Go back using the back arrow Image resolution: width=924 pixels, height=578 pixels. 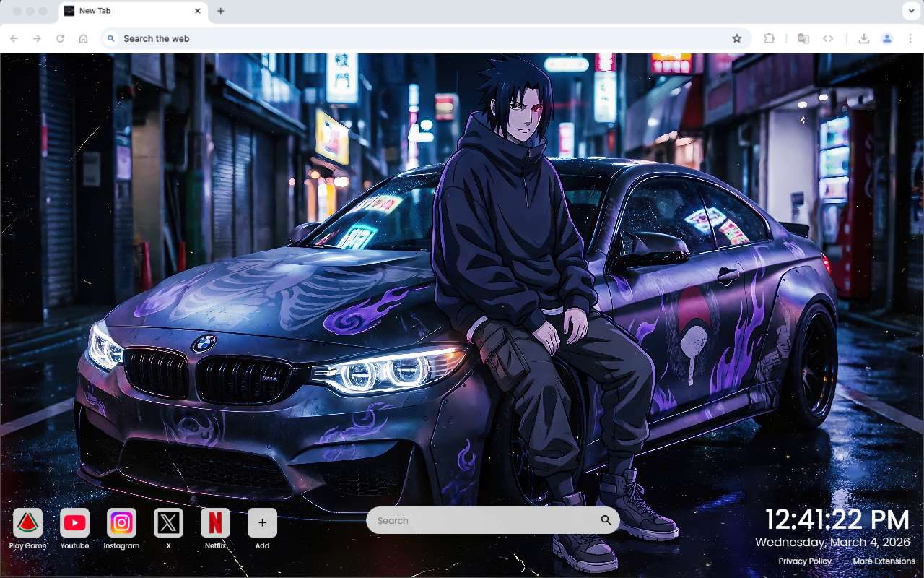pos(14,38)
